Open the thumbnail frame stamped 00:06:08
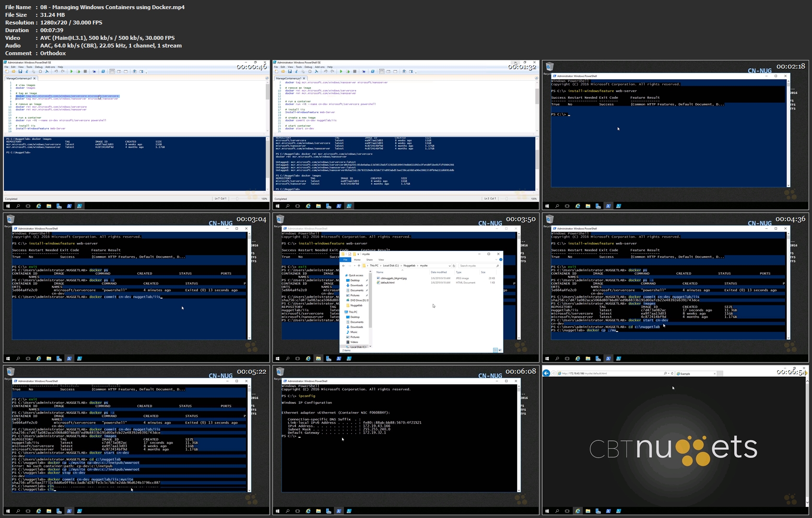This screenshot has height=518, width=812. 406,440
